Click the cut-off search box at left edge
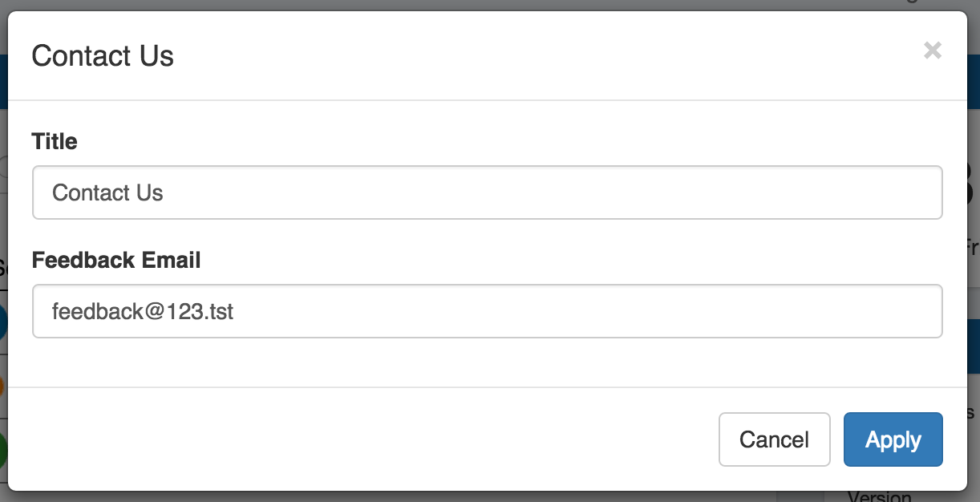 [3, 167]
